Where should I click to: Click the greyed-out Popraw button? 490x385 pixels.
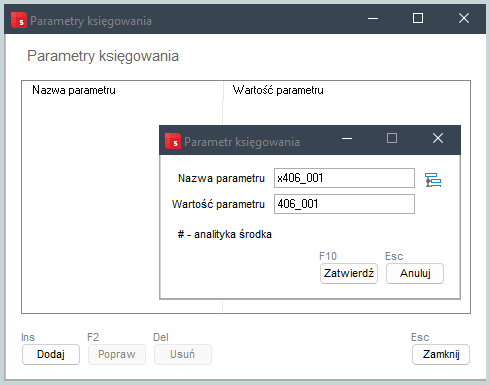click(117, 354)
